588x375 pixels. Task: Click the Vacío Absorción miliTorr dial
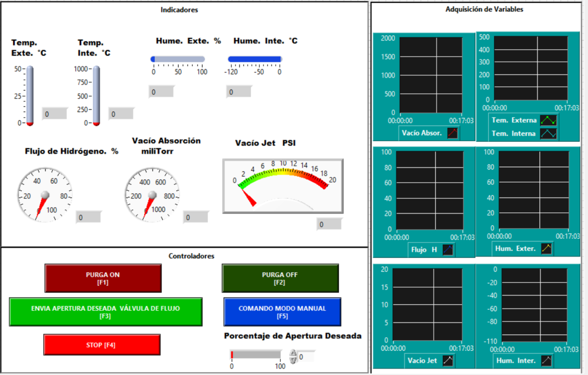tap(152, 195)
